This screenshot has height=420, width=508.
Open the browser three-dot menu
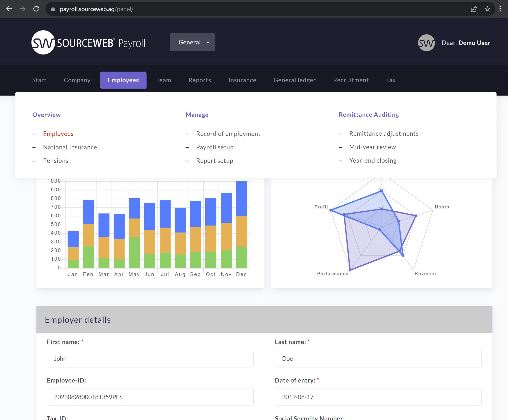(x=500, y=9)
